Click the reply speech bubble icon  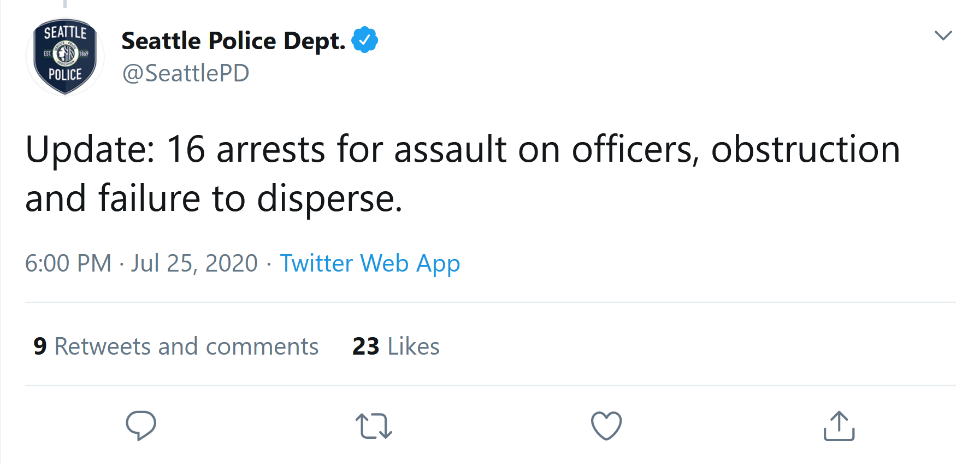click(141, 426)
